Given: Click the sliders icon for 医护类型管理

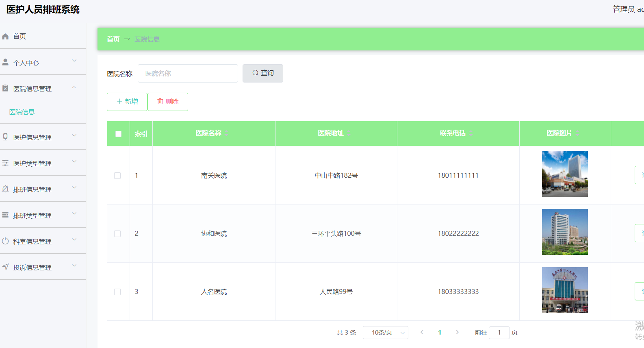Looking at the screenshot, I should click(5, 163).
